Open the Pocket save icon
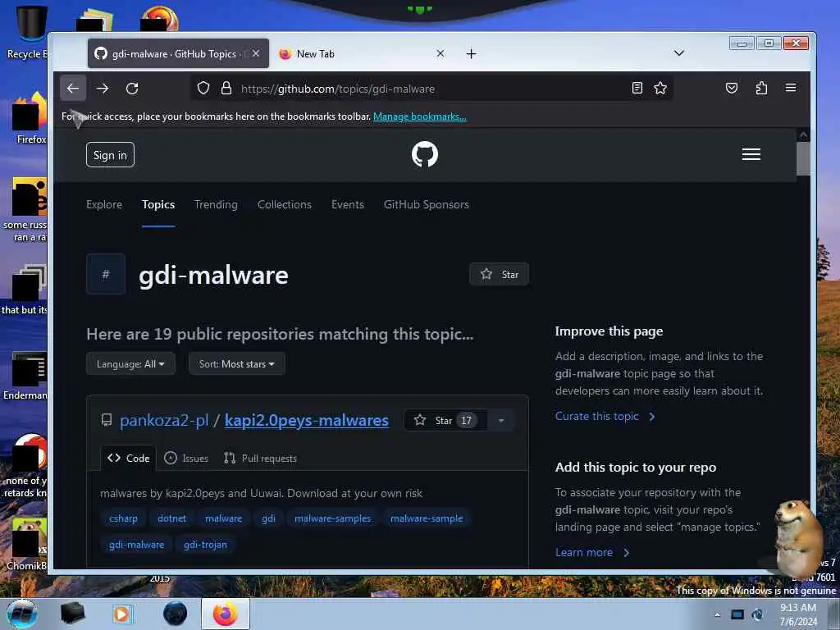Viewport: 840px width, 630px height. (x=732, y=88)
